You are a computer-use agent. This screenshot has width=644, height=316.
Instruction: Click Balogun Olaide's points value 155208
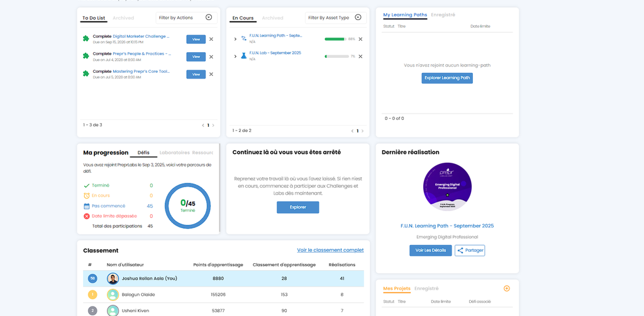[218, 295]
